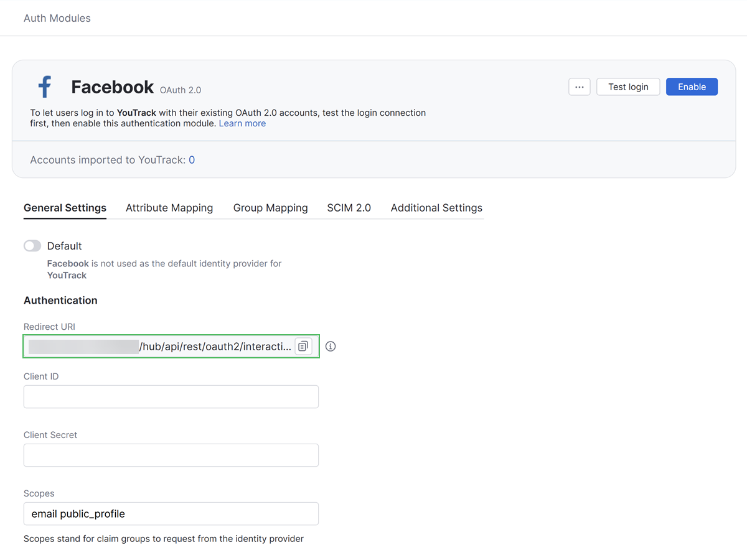The height and width of the screenshot is (560, 747).
Task: Click the OAuth 2.0 label beside Facebook
Action: click(x=181, y=90)
